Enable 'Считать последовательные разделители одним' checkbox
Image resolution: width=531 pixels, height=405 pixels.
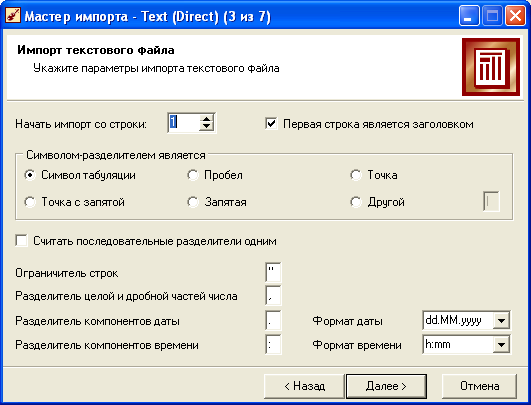coord(21,241)
